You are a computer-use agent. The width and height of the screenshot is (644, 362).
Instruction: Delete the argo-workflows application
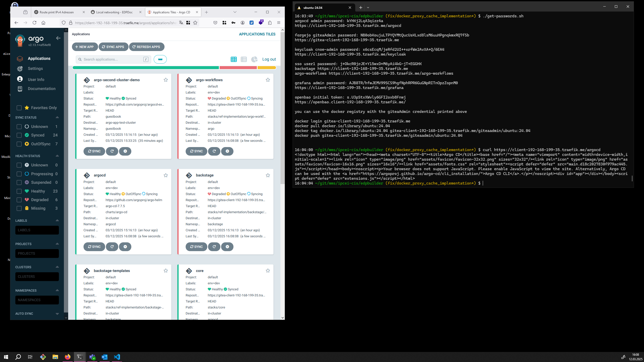(x=227, y=151)
